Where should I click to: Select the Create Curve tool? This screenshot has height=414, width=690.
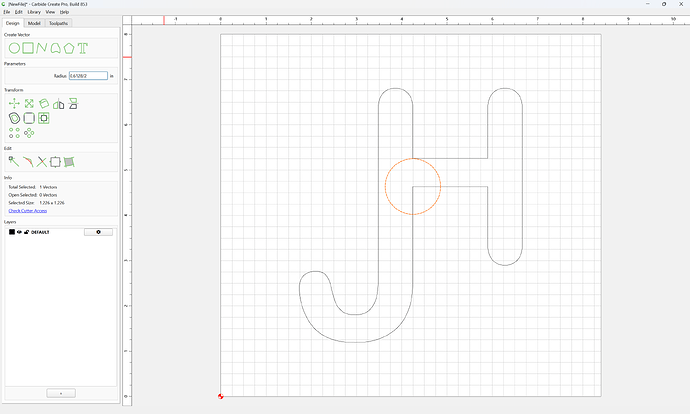(x=55, y=48)
